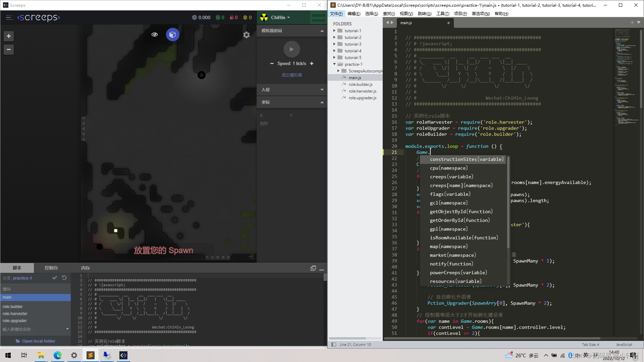Revert script changes icon
This screenshot has height=362, width=644.
tap(64, 278)
